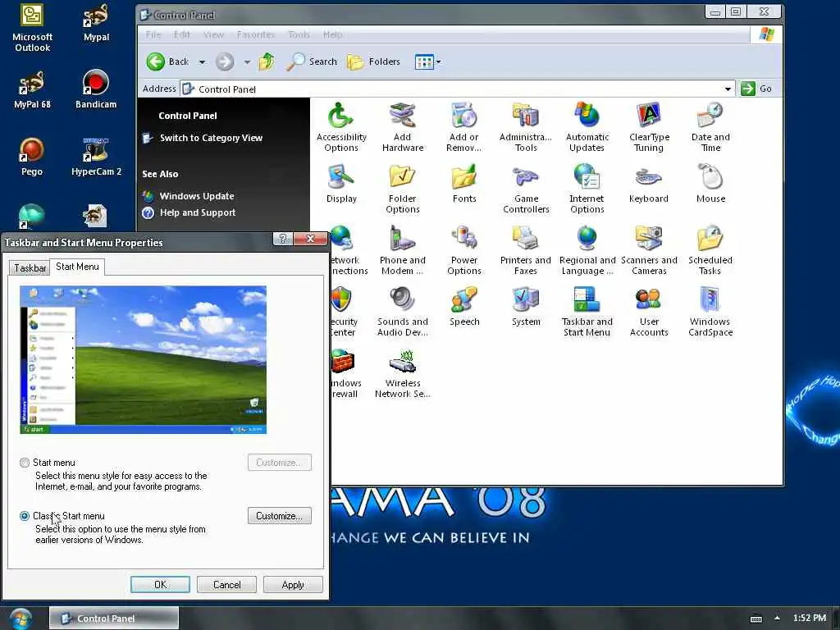Click the Start menu preview image

click(143, 359)
